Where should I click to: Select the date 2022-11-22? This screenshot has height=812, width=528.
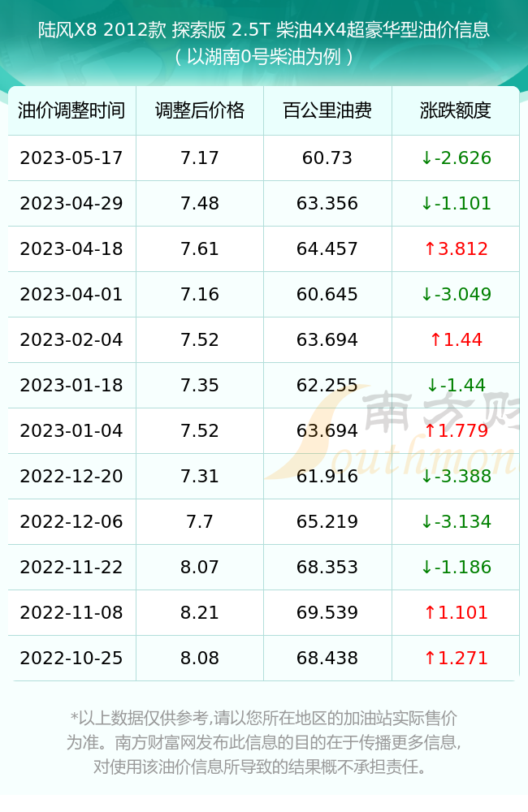coord(71,568)
